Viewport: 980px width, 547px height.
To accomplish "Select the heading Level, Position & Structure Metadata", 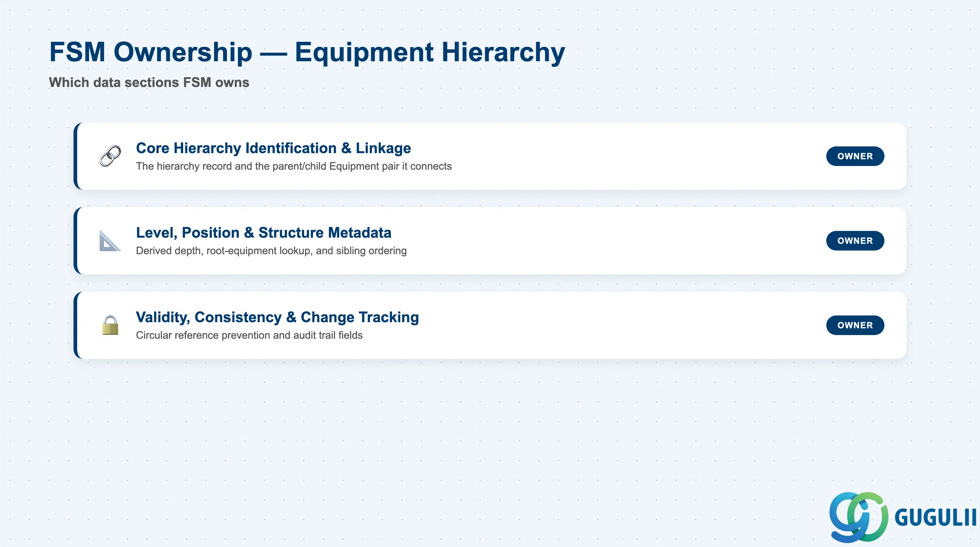I will click(263, 232).
